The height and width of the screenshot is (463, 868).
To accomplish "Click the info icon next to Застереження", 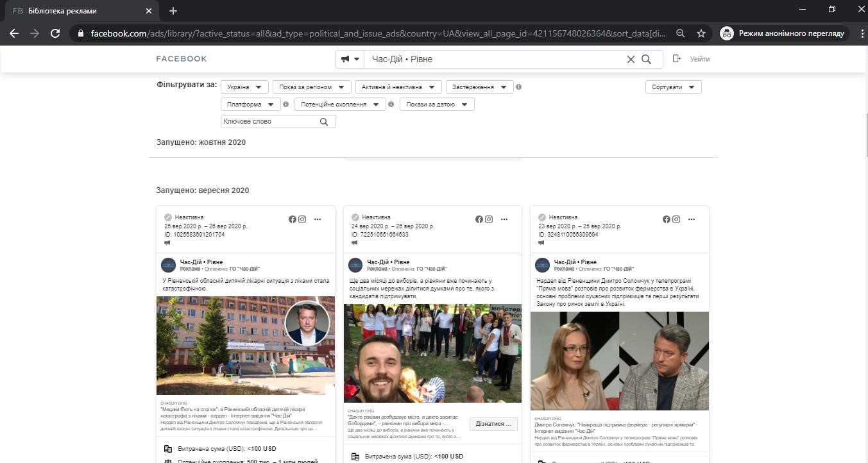I will pyautogui.click(x=518, y=87).
